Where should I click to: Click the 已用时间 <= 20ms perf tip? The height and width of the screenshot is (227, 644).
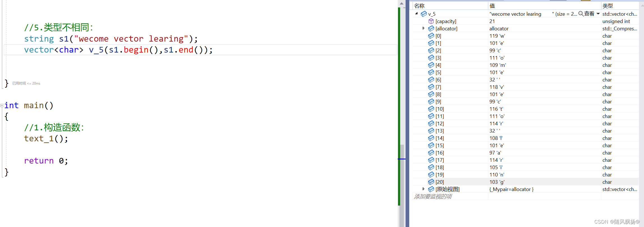point(26,83)
